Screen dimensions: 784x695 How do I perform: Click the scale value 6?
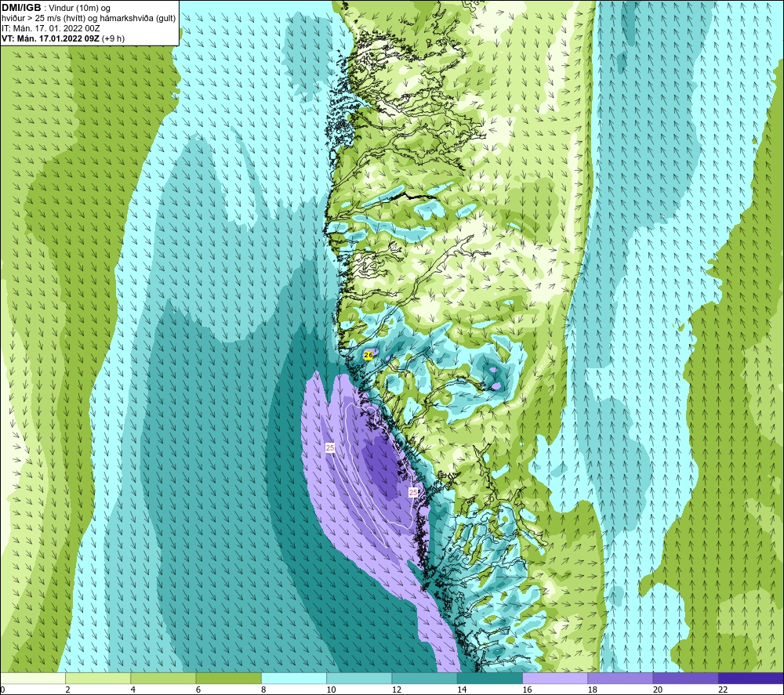[198, 690]
